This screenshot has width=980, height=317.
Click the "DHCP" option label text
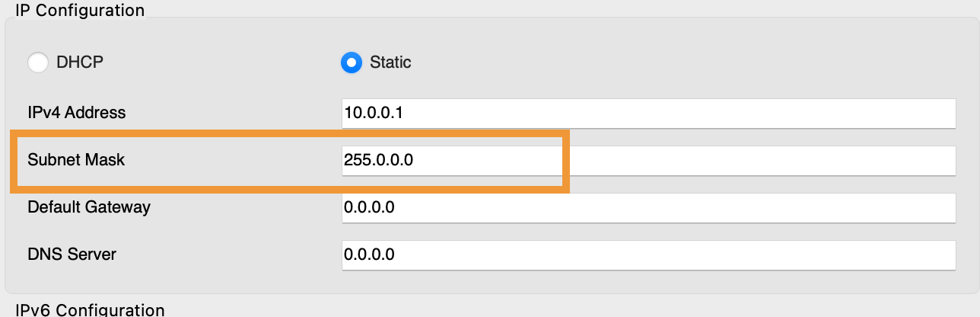[79, 62]
